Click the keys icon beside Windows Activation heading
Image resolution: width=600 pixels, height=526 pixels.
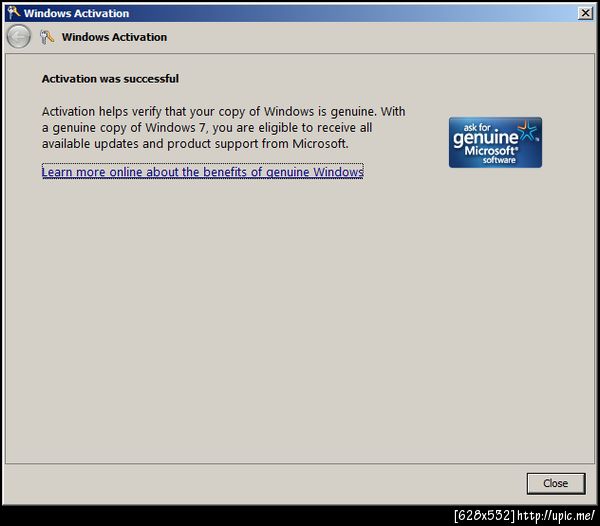47,37
